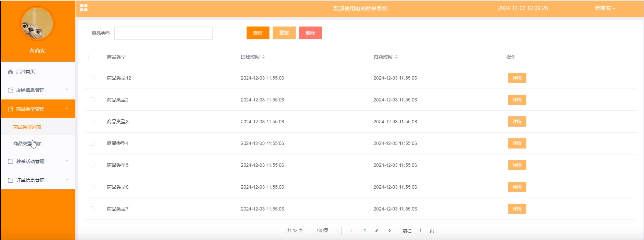Open 详情 for 商品类型5
Image resolution: width=644 pixels, height=240 pixels.
tap(517, 165)
